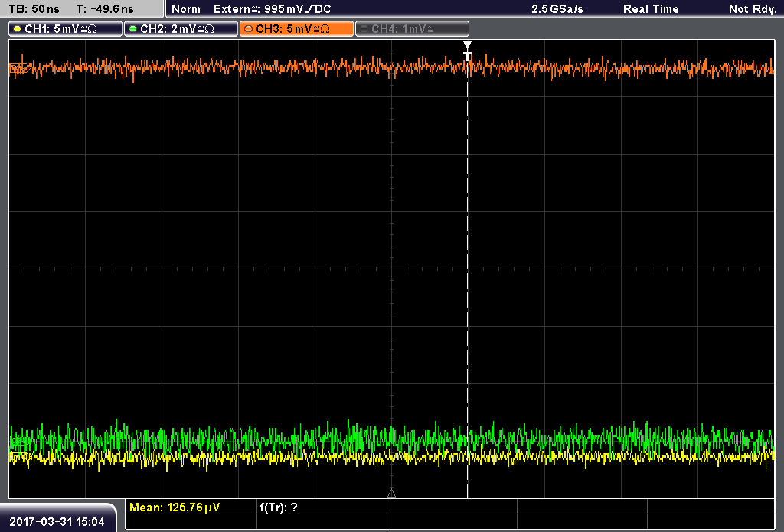Enable the greyed-out CH4 1 mV tab

(412, 29)
